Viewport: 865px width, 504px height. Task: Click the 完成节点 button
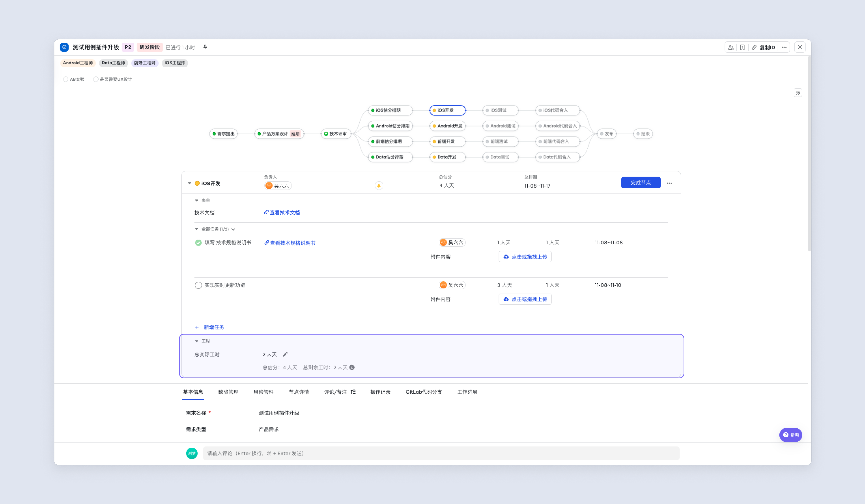(641, 183)
